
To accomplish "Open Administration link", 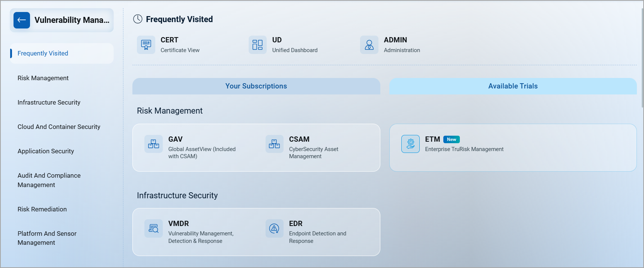I will point(402,50).
